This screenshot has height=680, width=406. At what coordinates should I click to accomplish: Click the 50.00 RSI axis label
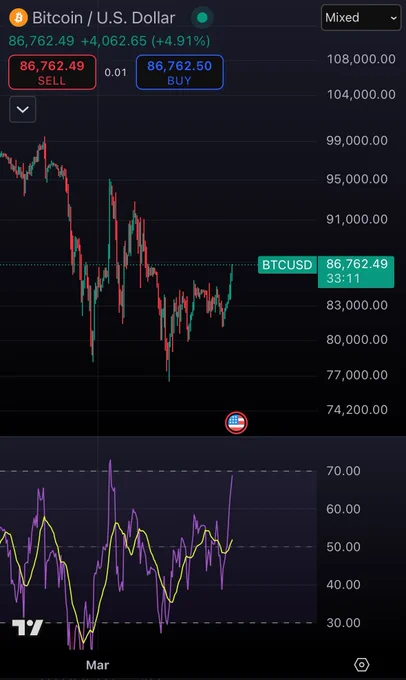point(343,547)
